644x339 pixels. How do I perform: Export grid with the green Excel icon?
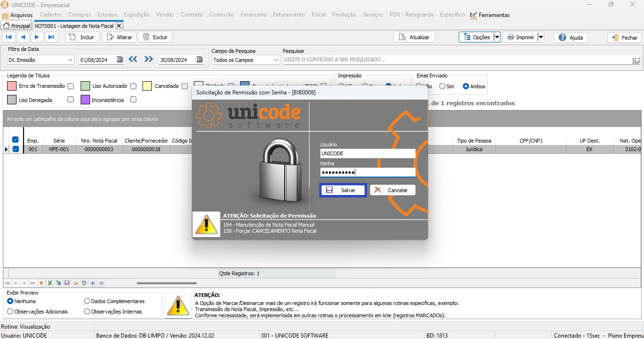pyautogui.click(x=50, y=283)
